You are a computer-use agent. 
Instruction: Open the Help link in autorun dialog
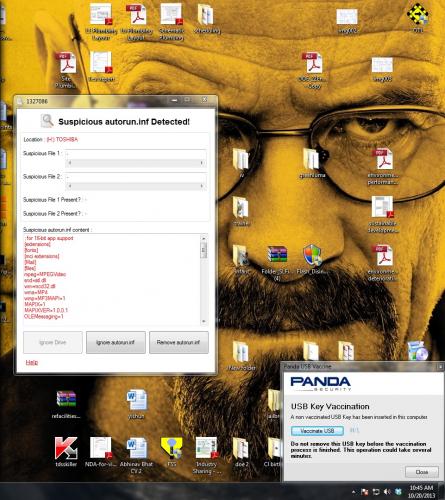(32, 362)
